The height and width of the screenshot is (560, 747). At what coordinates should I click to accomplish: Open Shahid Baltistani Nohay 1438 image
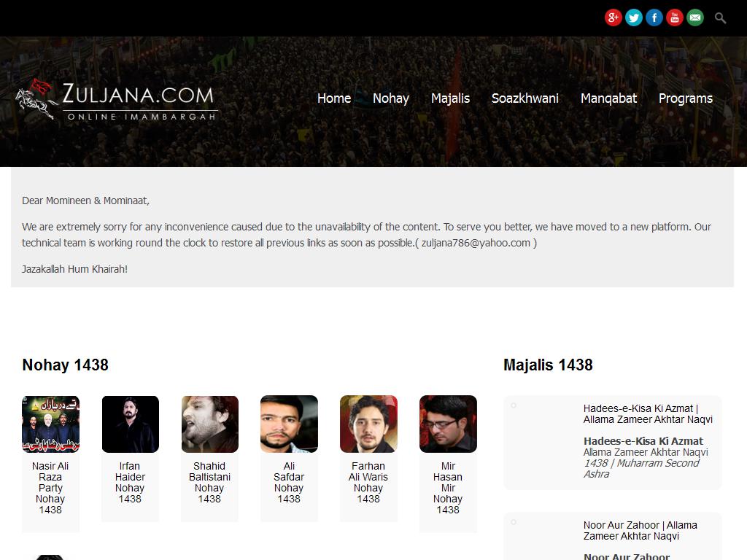coord(209,424)
